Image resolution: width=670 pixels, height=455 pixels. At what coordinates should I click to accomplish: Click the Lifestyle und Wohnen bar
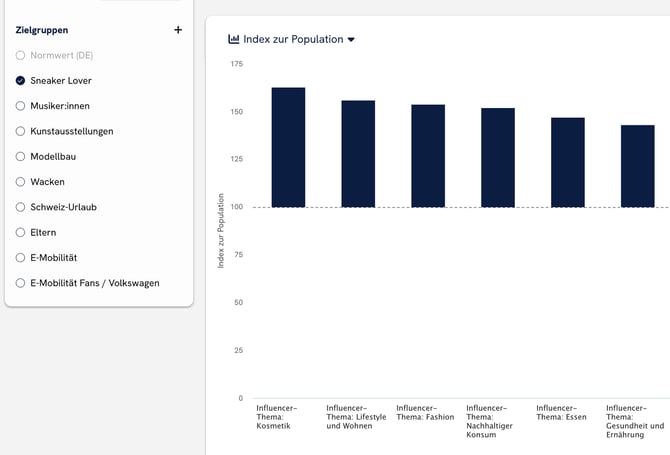[358, 154]
